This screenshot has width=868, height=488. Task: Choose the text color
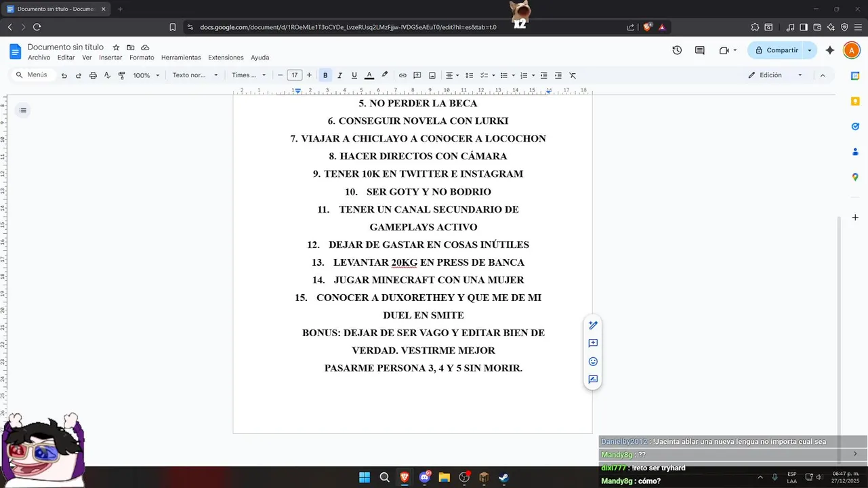point(369,75)
